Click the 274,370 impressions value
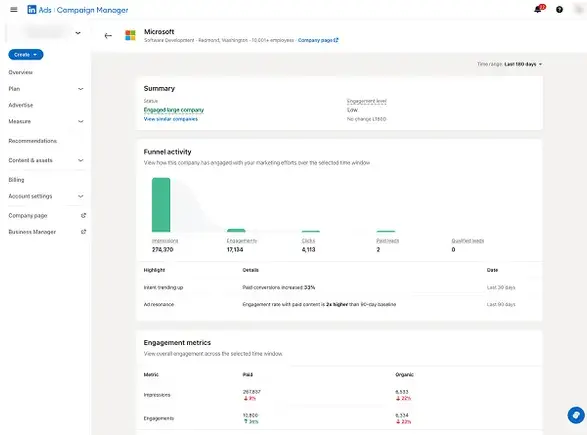587x435 pixels. click(162, 250)
